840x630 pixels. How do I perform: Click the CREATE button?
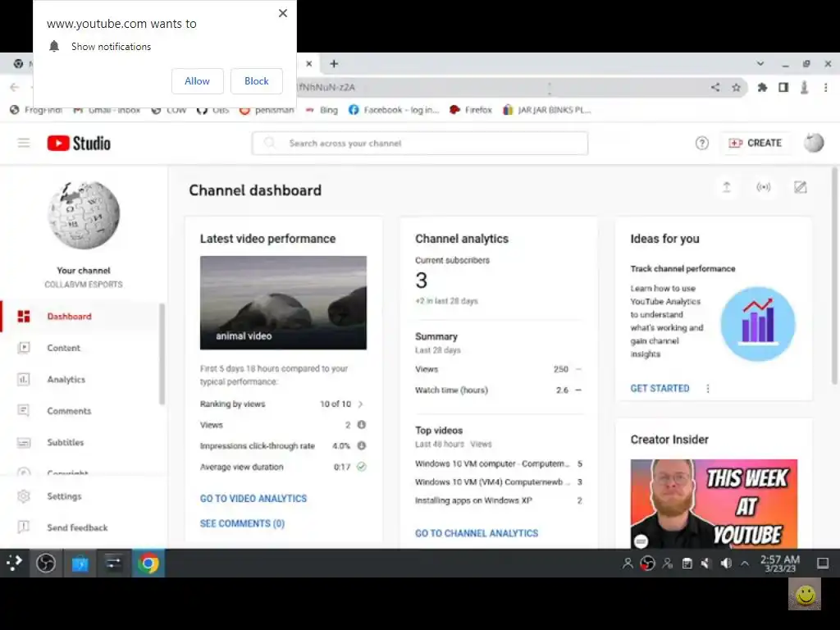756,143
